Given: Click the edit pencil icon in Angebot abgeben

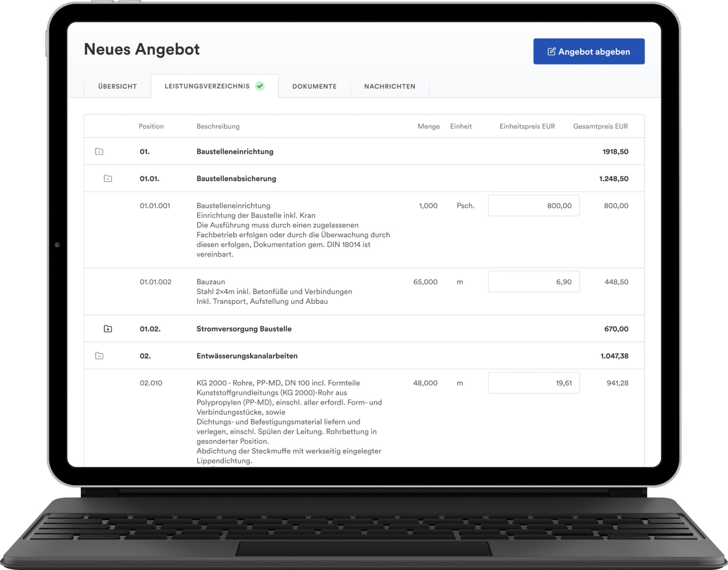Looking at the screenshot, I should tap(551, 51).
